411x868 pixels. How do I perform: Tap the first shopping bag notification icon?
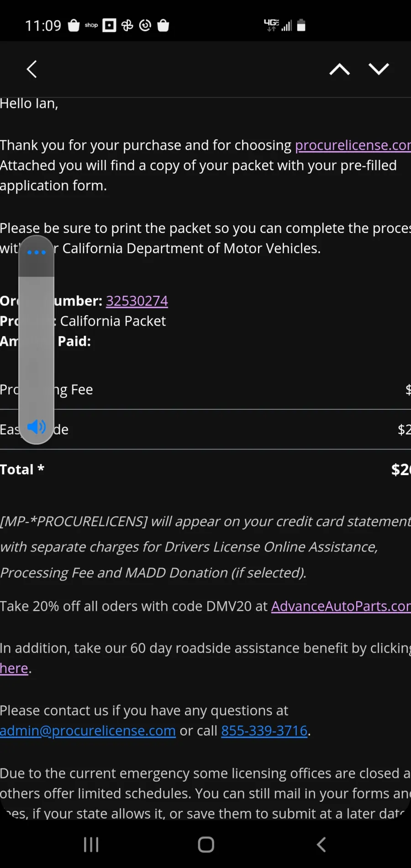(74, 25)
